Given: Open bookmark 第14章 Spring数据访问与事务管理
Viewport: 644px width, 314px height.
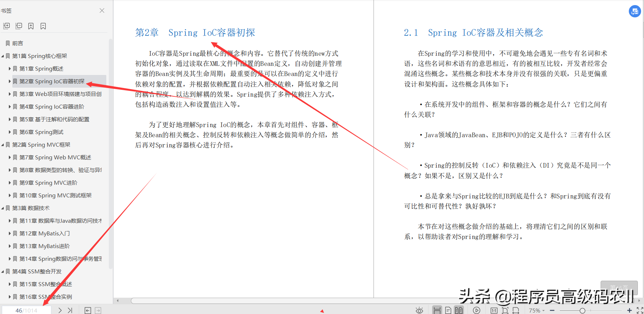Looking at the screenshot, I should tap(60, 259).
